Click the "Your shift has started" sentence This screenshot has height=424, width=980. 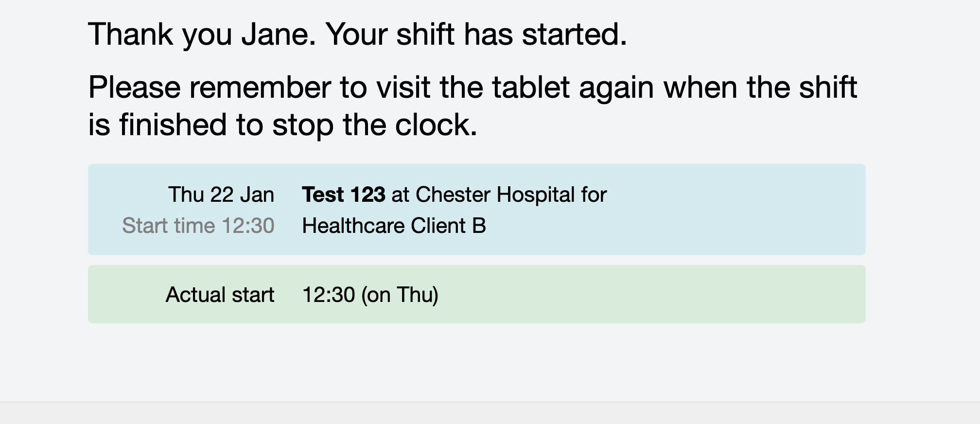click(x=476, y=35)
